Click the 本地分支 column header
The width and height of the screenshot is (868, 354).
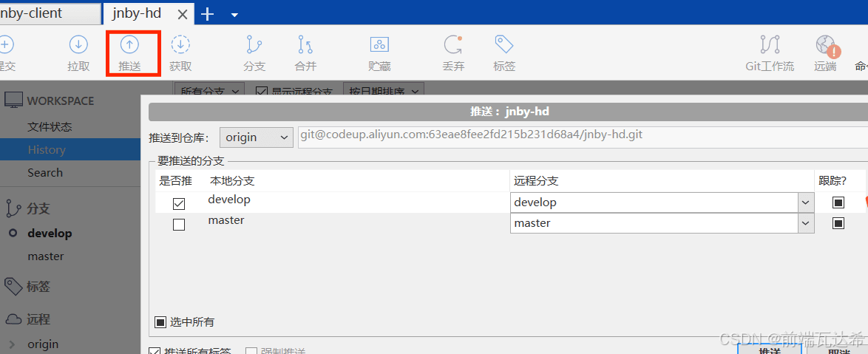232,180
